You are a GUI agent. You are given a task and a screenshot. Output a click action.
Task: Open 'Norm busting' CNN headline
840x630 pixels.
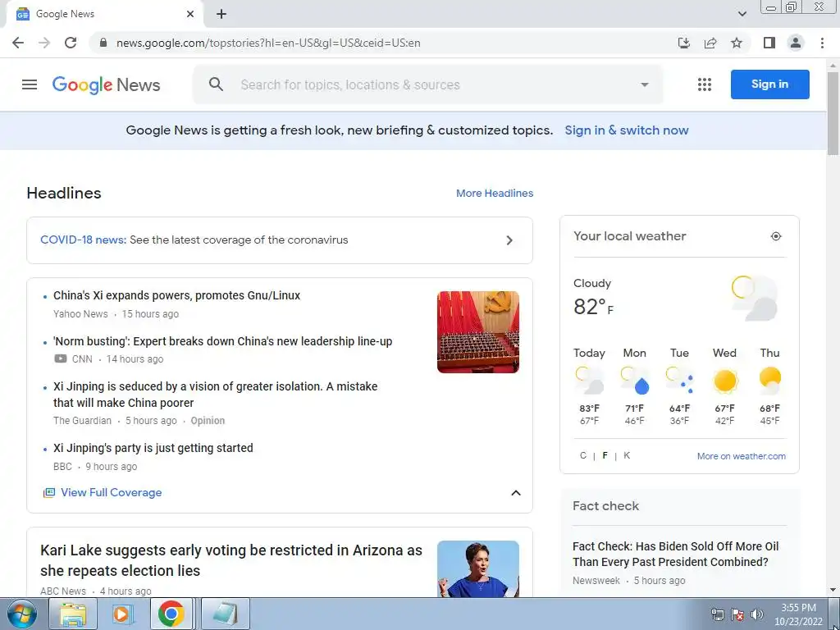tap(223, 341)
